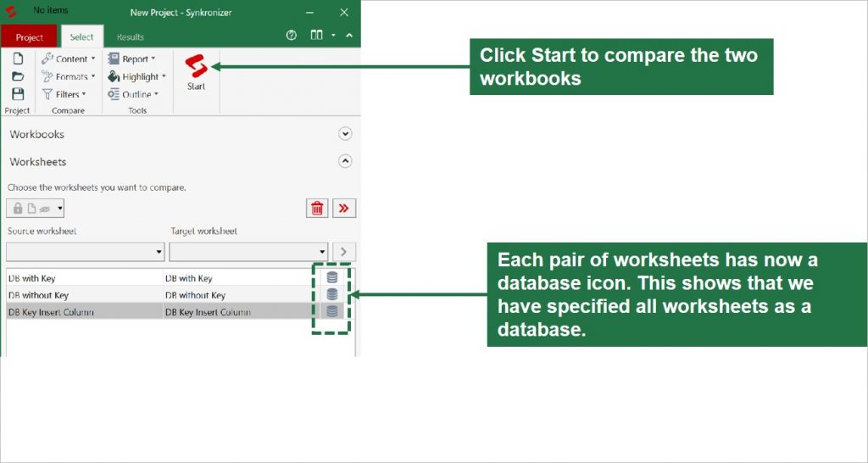Click the Open project folder icon
The width and height of the screenshot is (868, 463).
click(x=18, y=76)
